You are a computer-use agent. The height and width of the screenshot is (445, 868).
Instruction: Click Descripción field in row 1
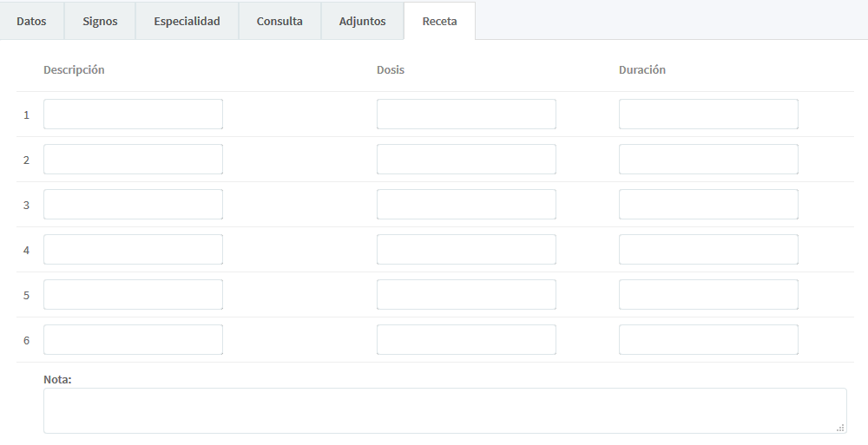[133, 115]
